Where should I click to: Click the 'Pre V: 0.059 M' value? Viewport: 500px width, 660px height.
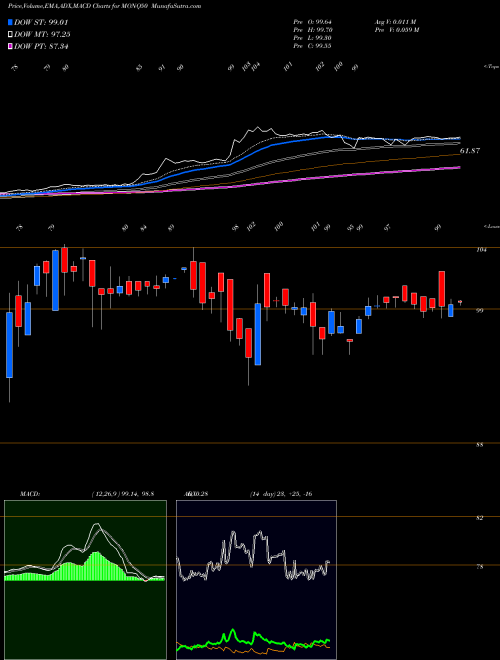(396, 30)
